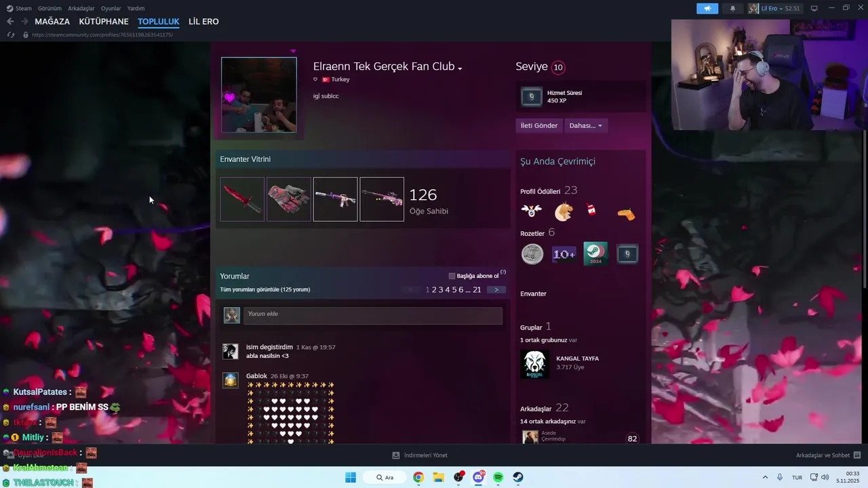The width and height of the screenshot is (868, 488).
Task: Open the Hizmet Süresi badge icon
Action: 532,97
